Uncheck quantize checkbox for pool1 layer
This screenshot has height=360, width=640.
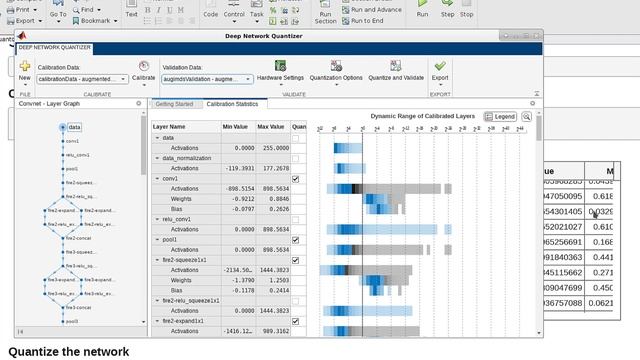296,240
